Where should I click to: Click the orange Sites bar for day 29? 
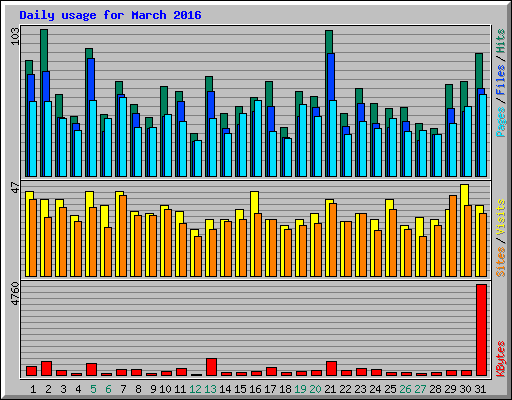tap(453, 236)
